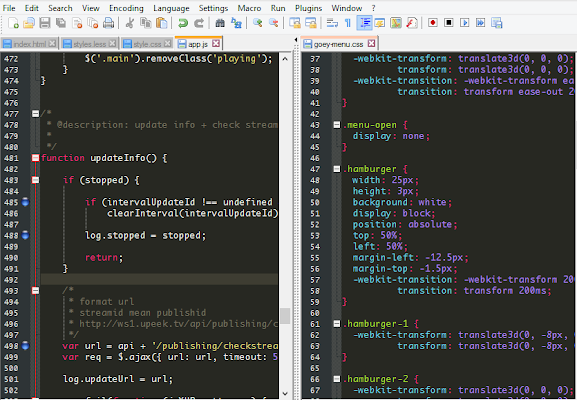Click the Close All documents icon
577x400 pixels.
(x=92, y=23)
